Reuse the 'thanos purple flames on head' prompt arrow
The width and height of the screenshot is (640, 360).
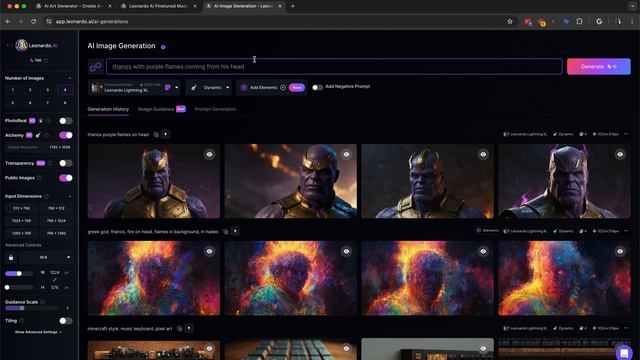(165, 134)
